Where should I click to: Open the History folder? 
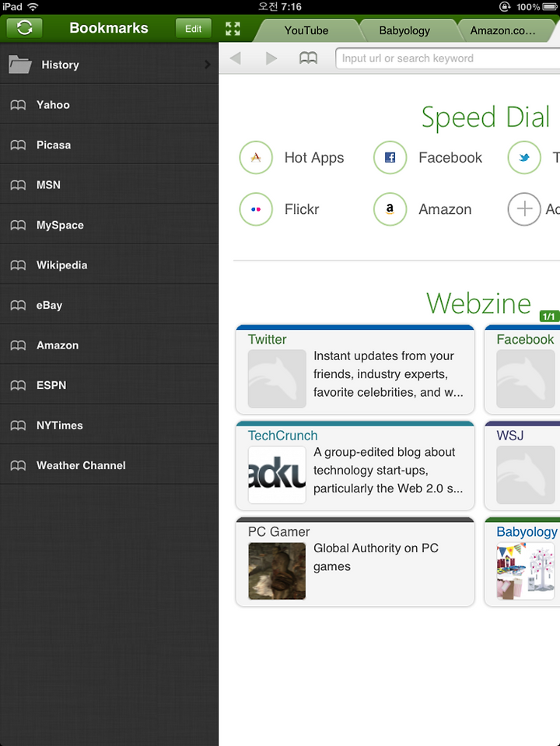click(x=109, y=65)
